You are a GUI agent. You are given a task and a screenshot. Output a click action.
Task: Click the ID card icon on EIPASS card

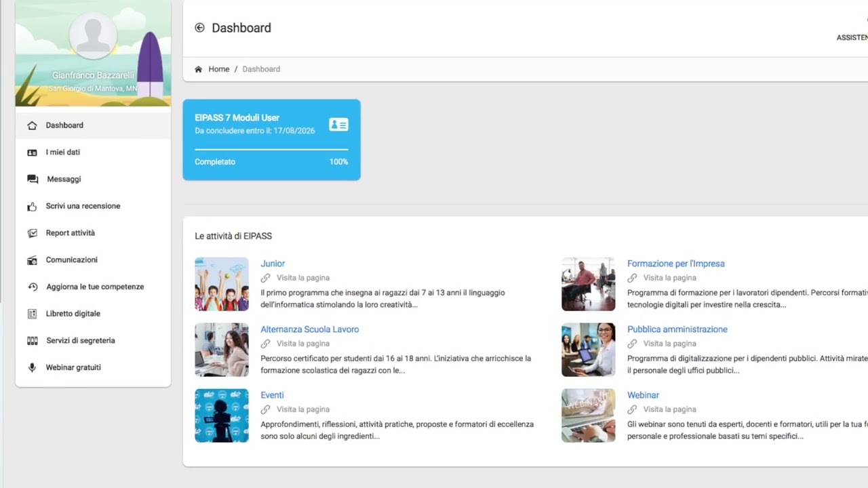click(x=338, y=125)
